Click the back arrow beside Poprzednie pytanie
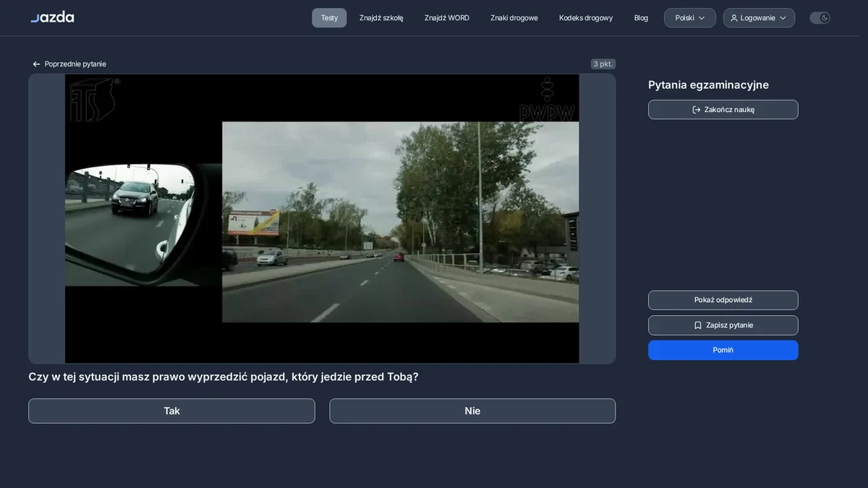 (36, 64)
